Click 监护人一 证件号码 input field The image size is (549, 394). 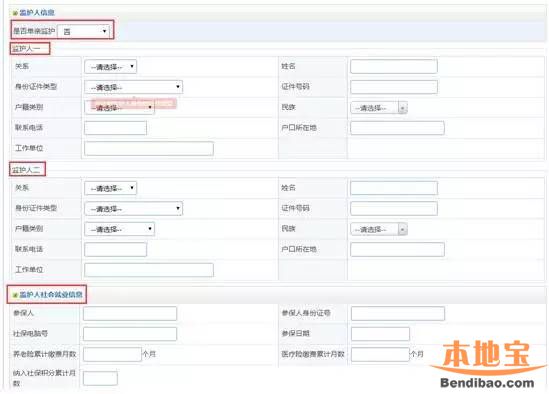coord(394,87)
